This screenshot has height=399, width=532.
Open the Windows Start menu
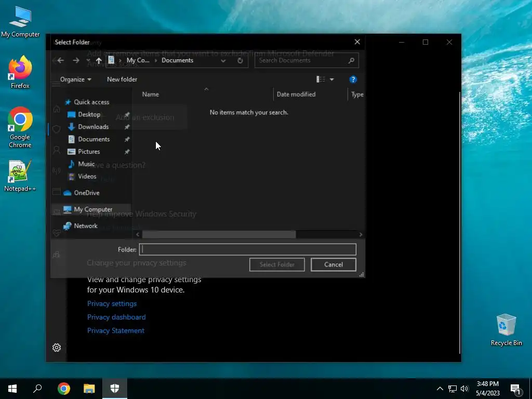point(12,389)
